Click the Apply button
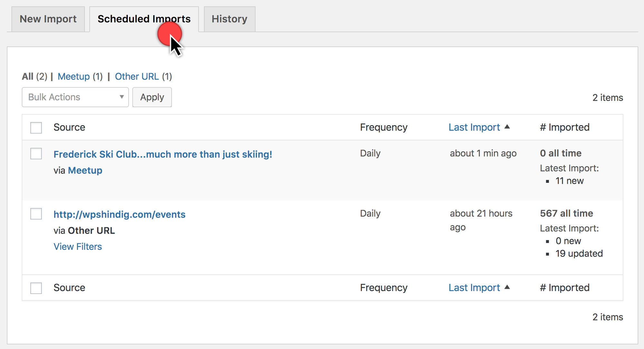644x349 pixels. pyautogui.click(x=152, y=97)
